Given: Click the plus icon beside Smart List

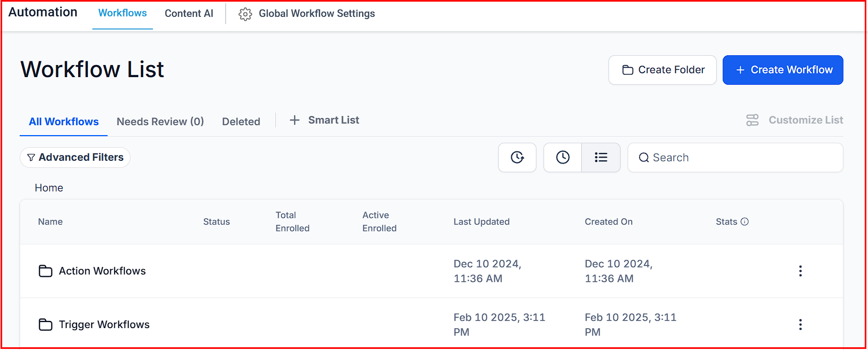Looking at the screenshot, I should click(294, 120).
